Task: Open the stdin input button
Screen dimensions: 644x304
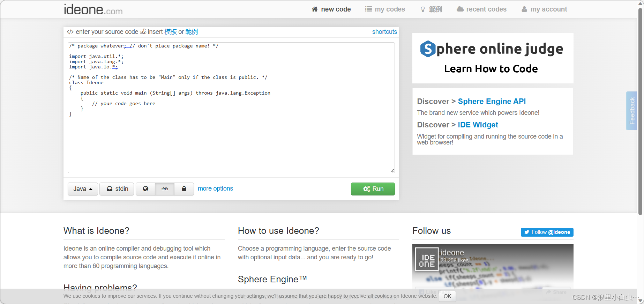Action: (117, 189)
